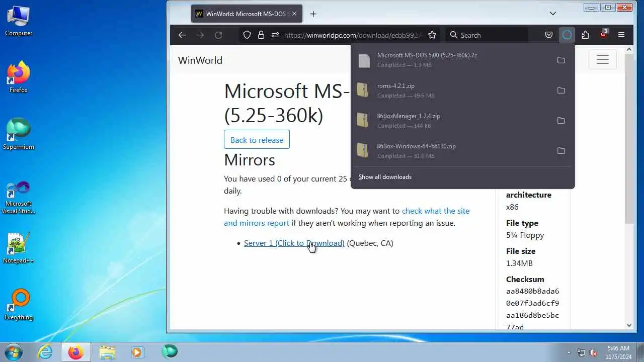This screenshot has height=362, width=644.
Task: Expand the WinWorld hamburger navigation menu
Action: click(603, 60)
